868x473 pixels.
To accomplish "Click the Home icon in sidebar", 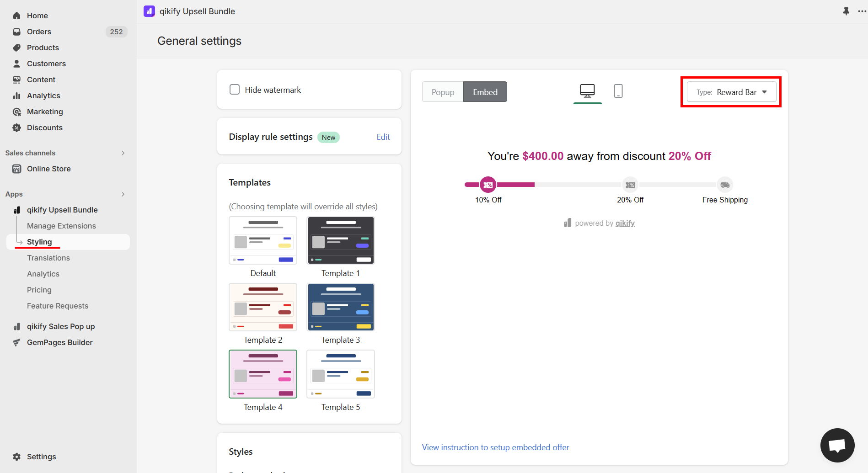I will 16,16.
